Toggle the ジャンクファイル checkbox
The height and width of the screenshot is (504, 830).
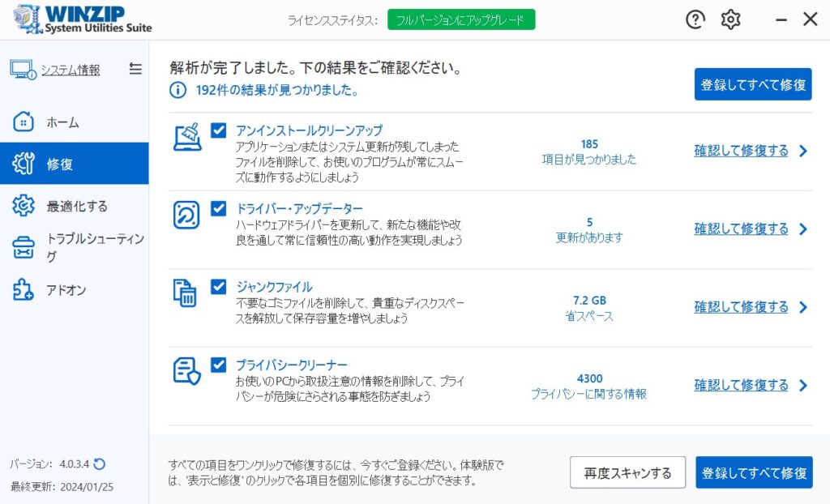coord(219,286)
